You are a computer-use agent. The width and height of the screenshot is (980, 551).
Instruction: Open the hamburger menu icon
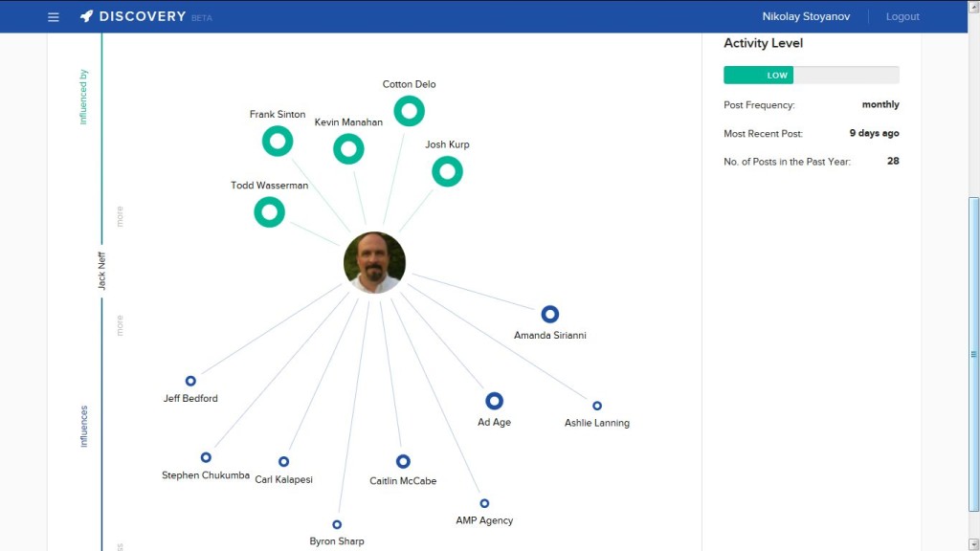[x=54, y=17]
